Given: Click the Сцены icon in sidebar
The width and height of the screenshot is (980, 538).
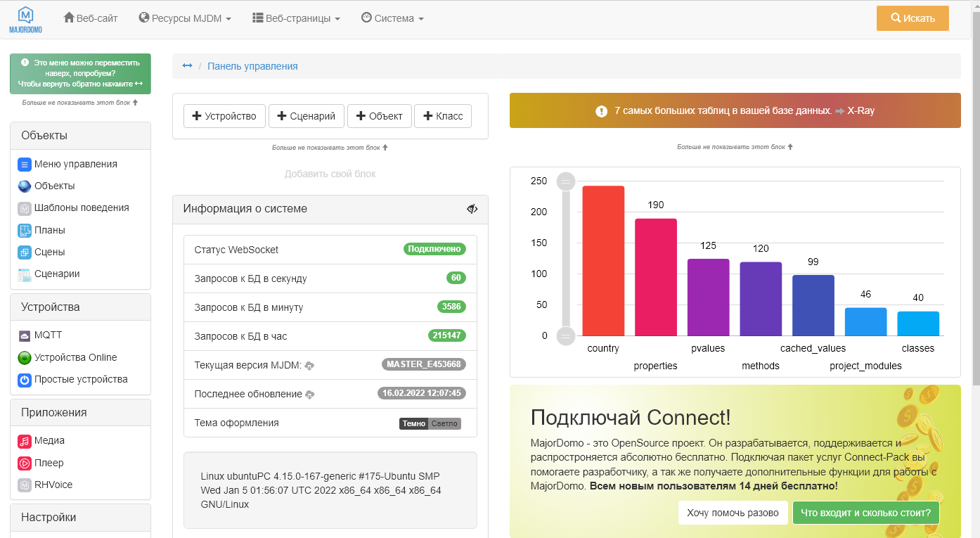Looking at the screenshot, I should [x=25, y=252].
